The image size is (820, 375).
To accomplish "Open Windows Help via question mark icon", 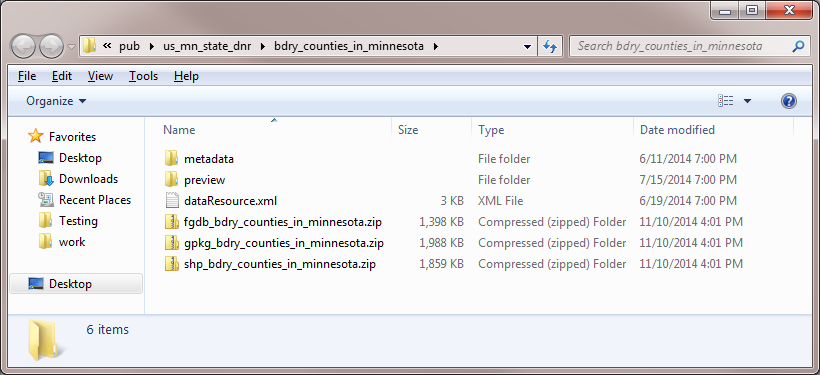I will (x=788, y=101).
